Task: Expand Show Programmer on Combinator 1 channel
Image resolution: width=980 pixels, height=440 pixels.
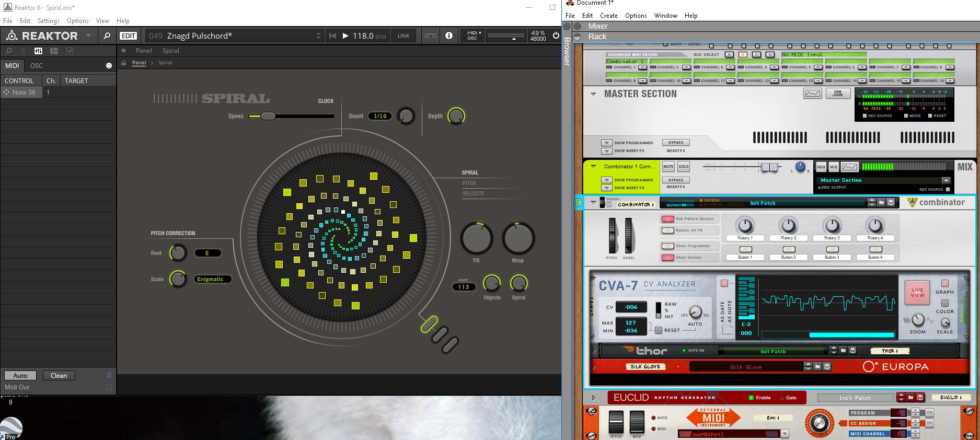Action: click(606, 180)
